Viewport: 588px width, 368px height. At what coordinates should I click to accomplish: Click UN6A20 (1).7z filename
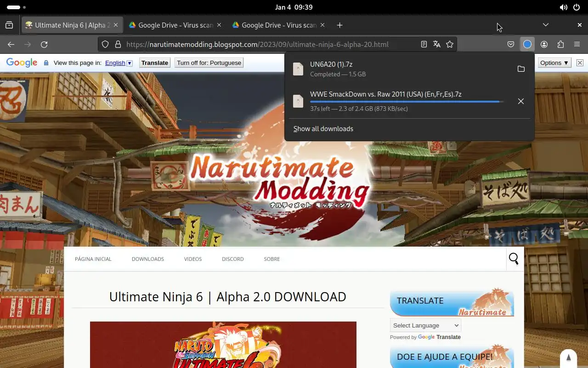coord(331,64)
